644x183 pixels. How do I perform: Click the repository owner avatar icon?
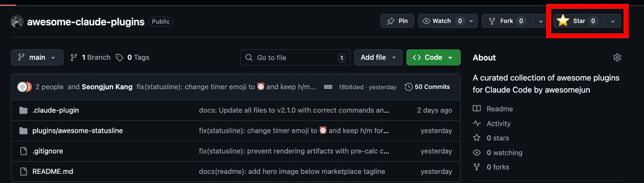(17, 21)
